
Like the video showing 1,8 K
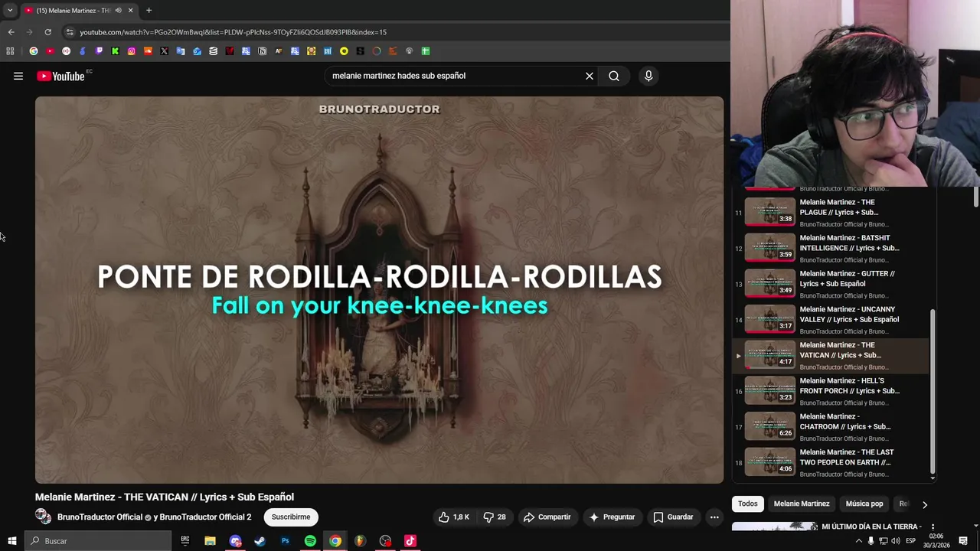point(453,517)
